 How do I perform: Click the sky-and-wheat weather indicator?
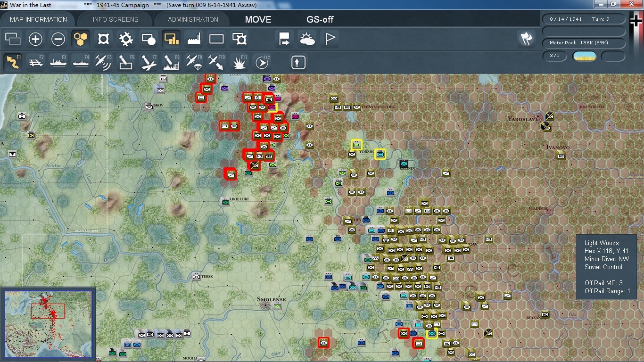click(x=585, y=56)
